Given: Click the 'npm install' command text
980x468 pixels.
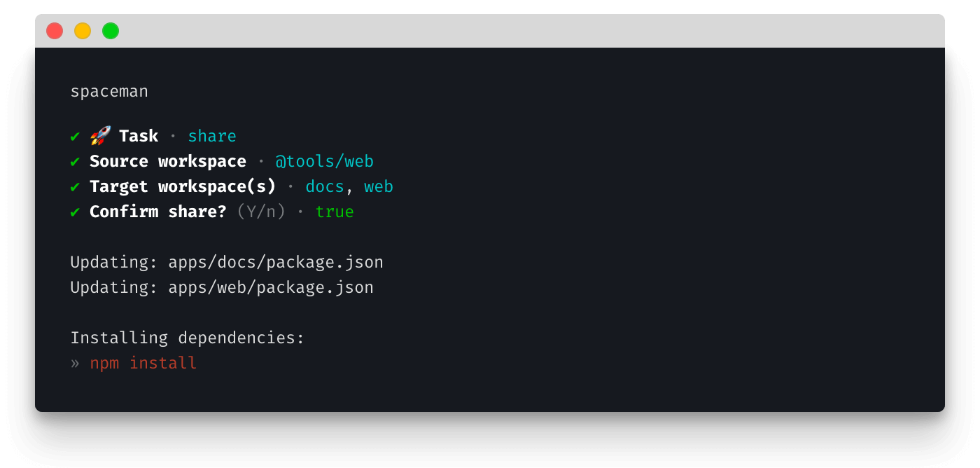Looking at the screenshot, I should coord(143,363).
